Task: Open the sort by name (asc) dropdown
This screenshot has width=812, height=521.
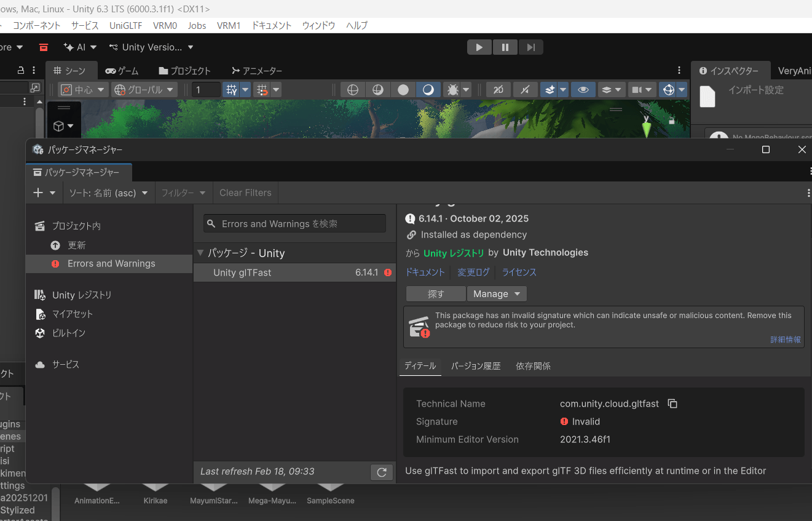Action: tap(108, 193)
